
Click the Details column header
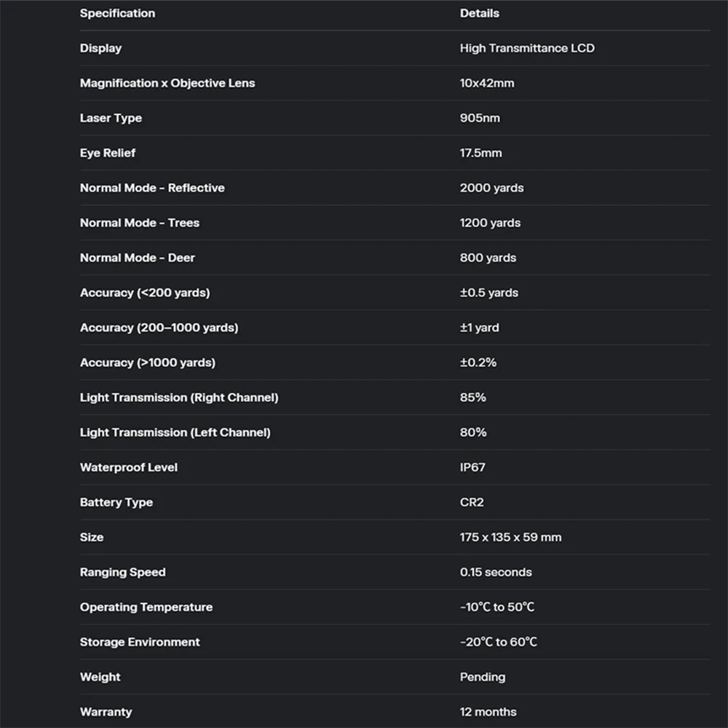tap(480, 13)
